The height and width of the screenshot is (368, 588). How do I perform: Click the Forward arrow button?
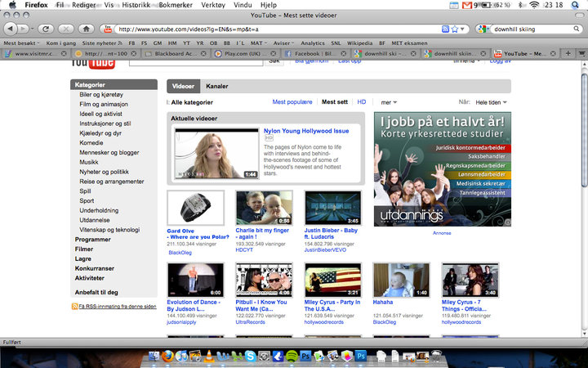(23, 29)
